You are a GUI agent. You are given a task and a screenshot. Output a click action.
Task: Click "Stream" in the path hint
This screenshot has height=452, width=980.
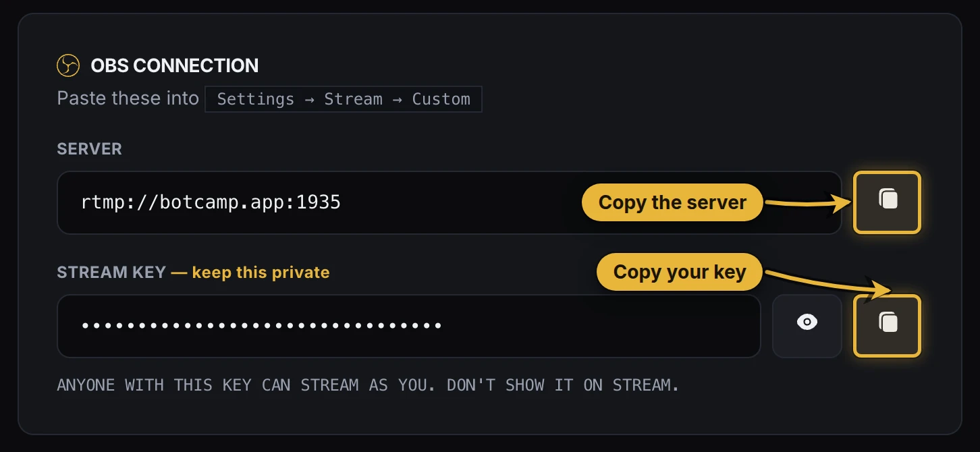click(353, 99)
